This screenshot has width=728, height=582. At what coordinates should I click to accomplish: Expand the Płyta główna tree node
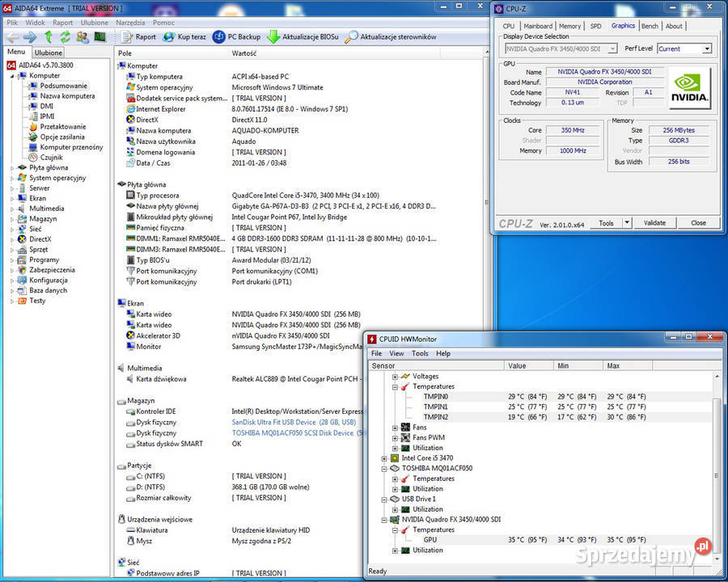click(12, 168)
